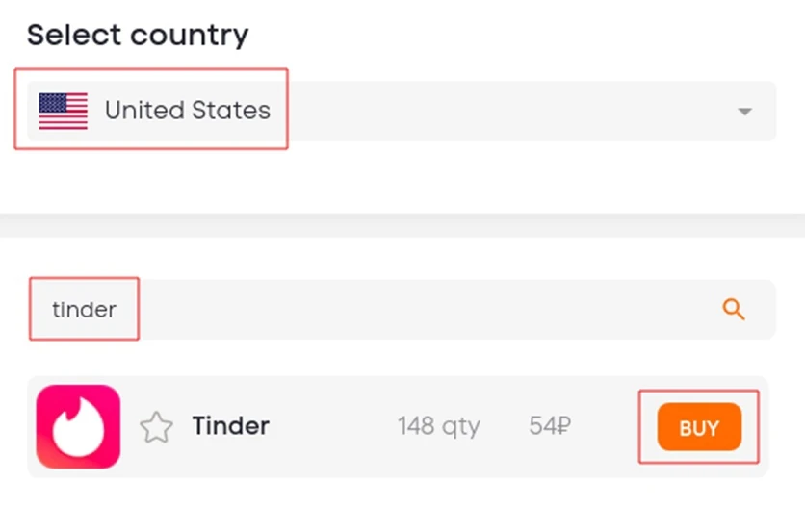Viewport: 805px width, 532px height.
Task: Open the country combo box's empty middle area
Action: coord(503,111)
